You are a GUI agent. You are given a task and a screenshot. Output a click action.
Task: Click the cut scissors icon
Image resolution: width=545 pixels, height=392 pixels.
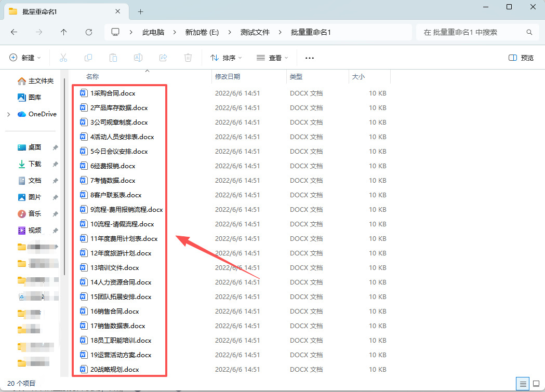(x=63, y=58)
